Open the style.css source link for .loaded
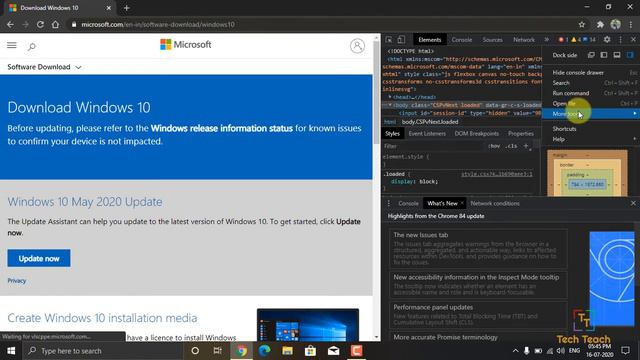 point(497,174)
